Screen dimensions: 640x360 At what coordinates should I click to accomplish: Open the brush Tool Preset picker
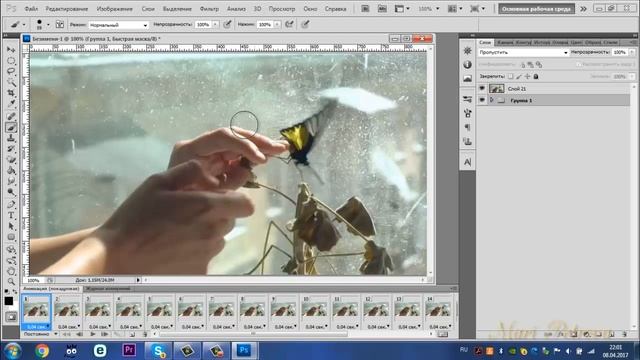[18, 24]
